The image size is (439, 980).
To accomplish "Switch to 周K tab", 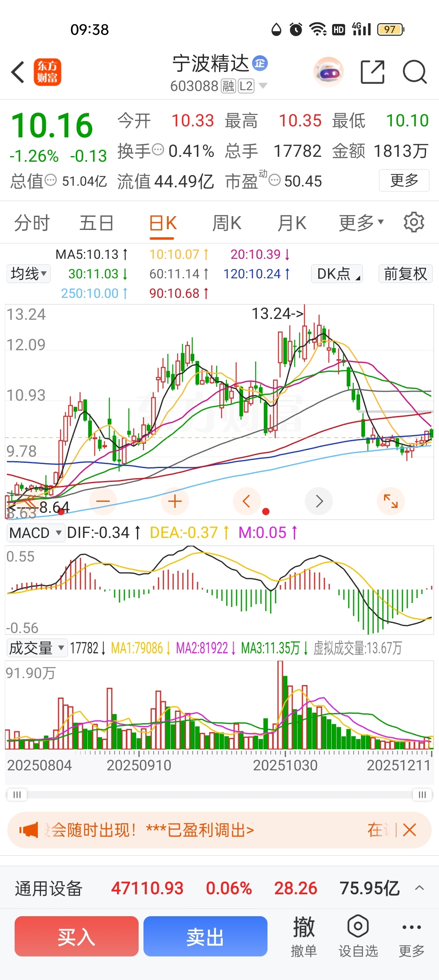I will click(227, 223).
